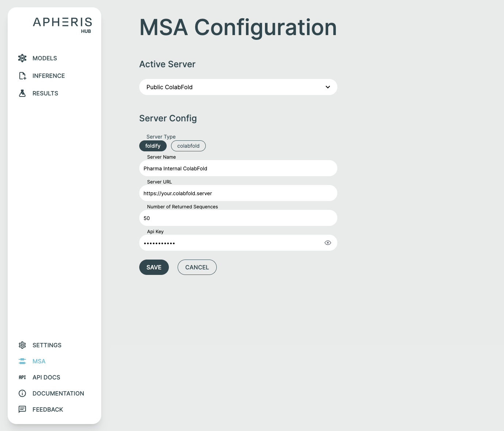
Task: Open Settings using the gear icon
Action: [22, 345]
